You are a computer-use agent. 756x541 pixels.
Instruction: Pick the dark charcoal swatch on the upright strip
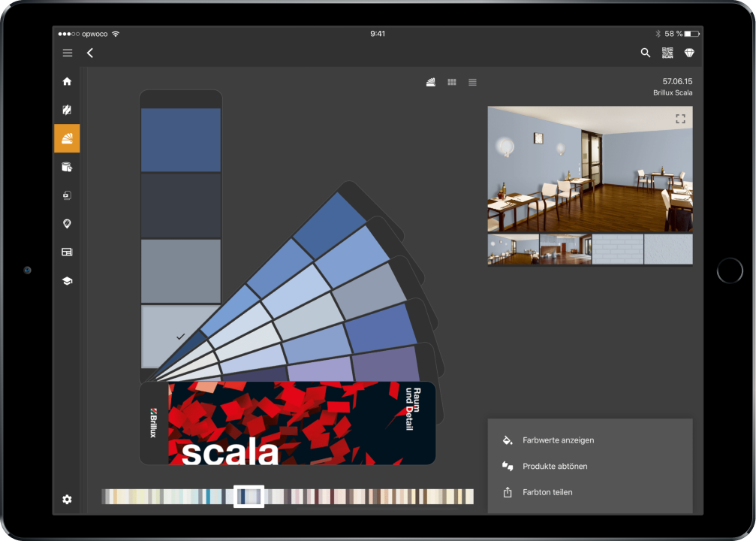181,206
